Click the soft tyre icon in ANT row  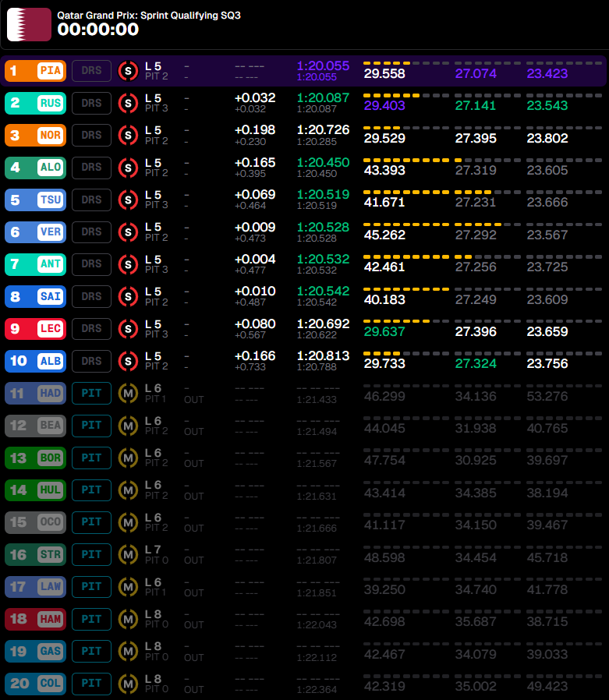128,264
